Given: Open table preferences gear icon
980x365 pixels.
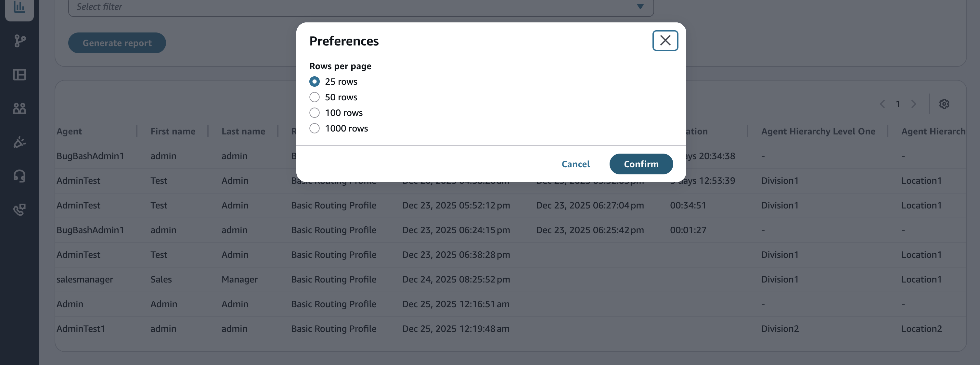Looking at the screenshot, I should click(x=944, y=104).
